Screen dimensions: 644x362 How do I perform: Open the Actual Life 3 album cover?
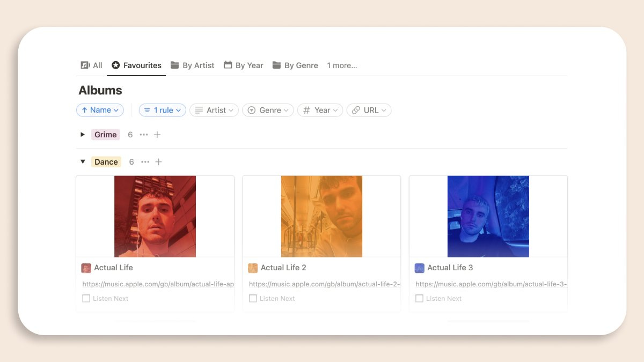point(488,217)
